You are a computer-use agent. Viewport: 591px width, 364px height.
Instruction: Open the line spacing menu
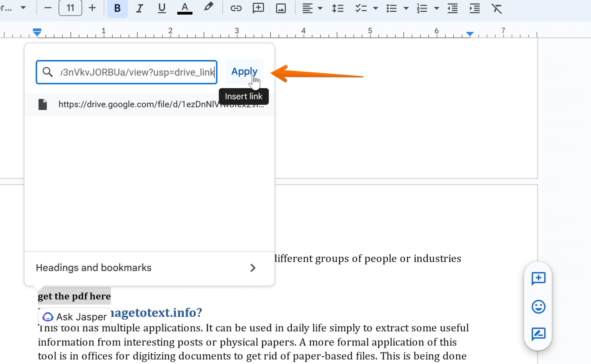click(337, 8)
